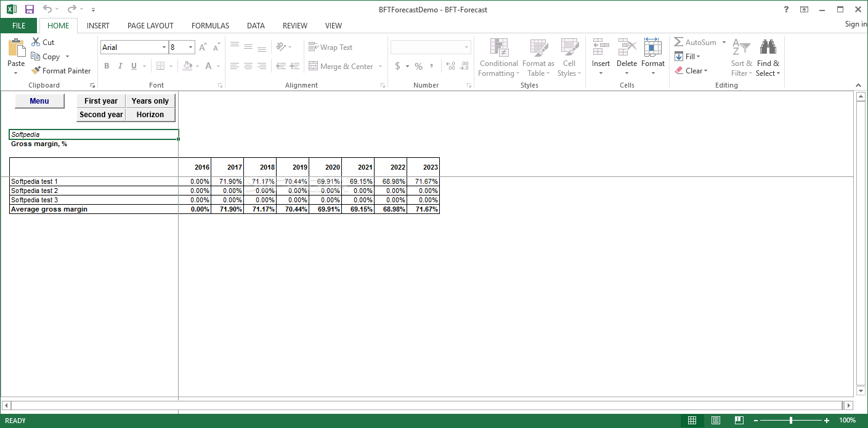Switch to the VIEW tab
The image size is (868, 428).
pos(333,26)
